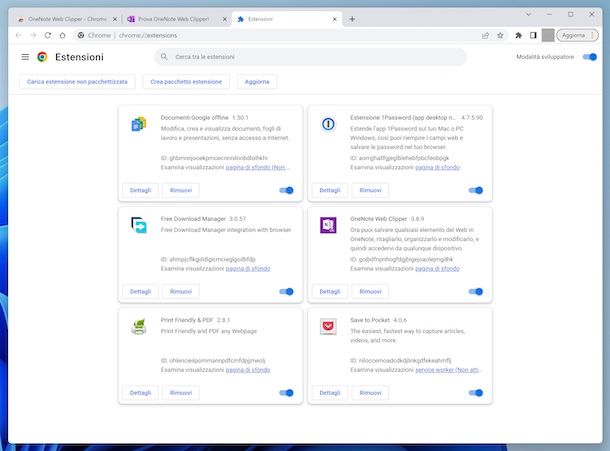Viewport: 610px width, 451px height.
Task: Remove Documenti Google offline with Rimuovi
Action: (181, 190)
